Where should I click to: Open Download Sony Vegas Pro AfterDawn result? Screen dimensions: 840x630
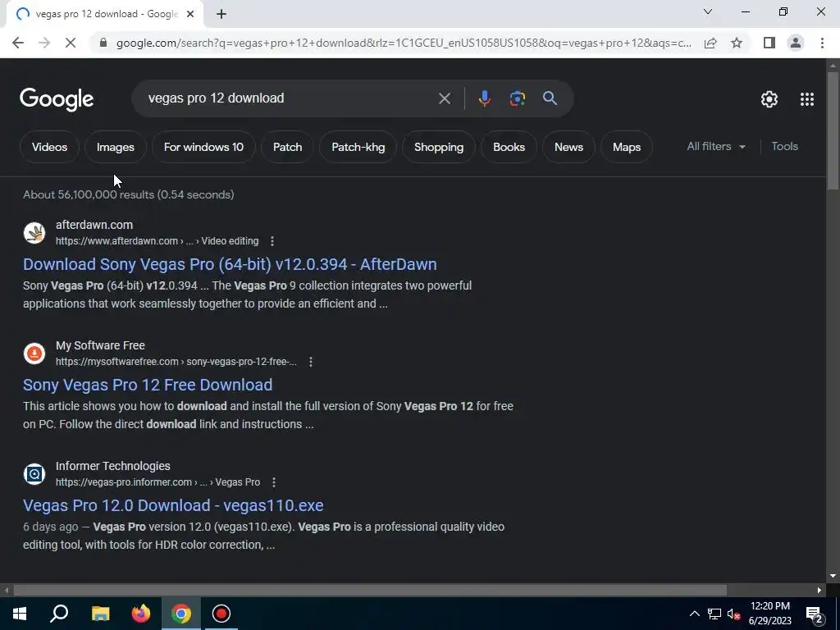230,264
